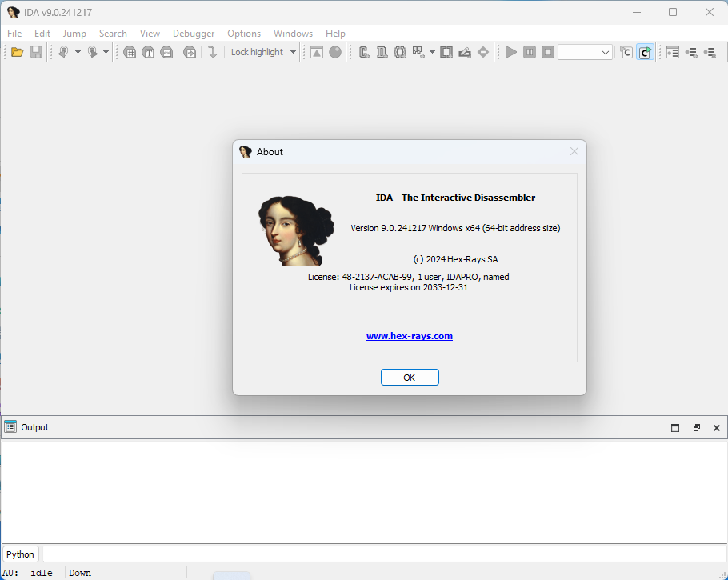This screenshot has width=728, height=580.
Task: Open the Debugger menu
Action: pos(194,34)
